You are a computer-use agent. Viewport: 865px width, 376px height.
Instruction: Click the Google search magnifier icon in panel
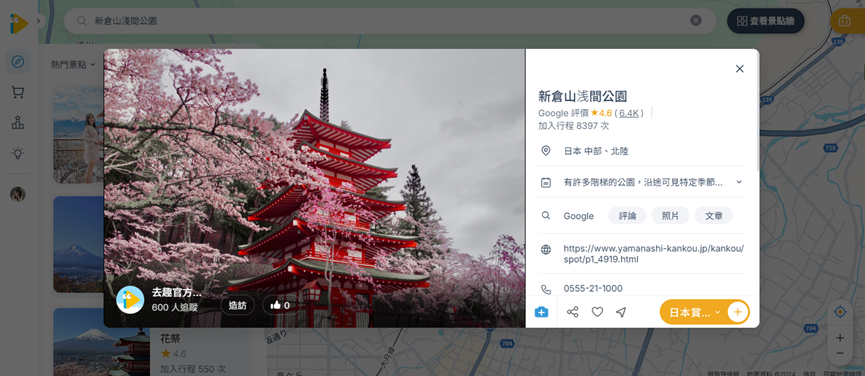(546, 216)
